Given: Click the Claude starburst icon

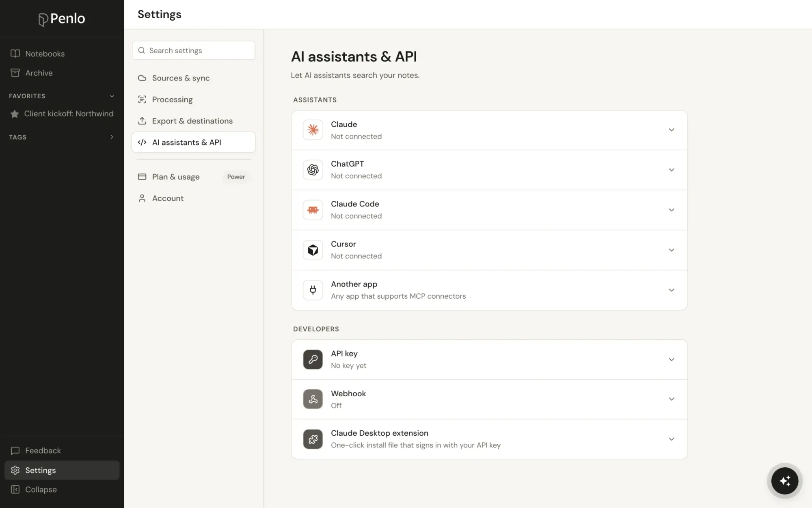Looking at the screenshot, I should point(313,130).
